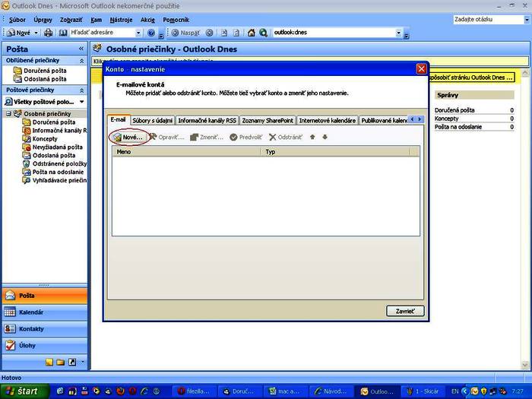Open the configure buttons arrow at pane bottom
This screenshot has height=399, width=532.
[82, 362]
